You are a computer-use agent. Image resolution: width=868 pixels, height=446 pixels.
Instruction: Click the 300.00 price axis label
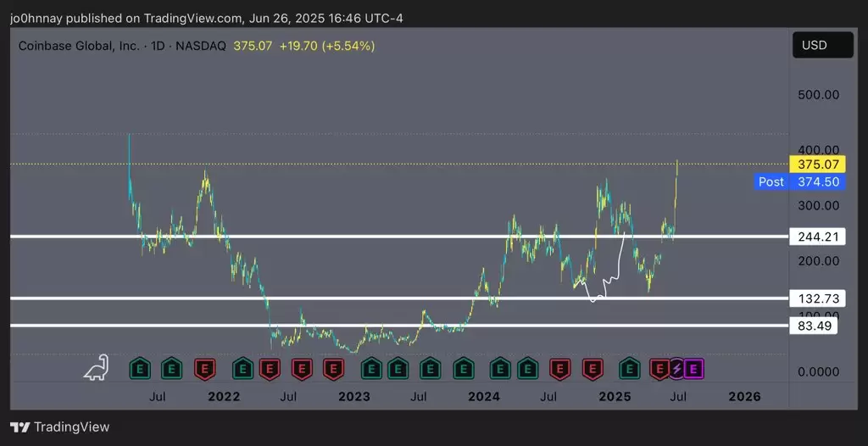tap(818, 205)
